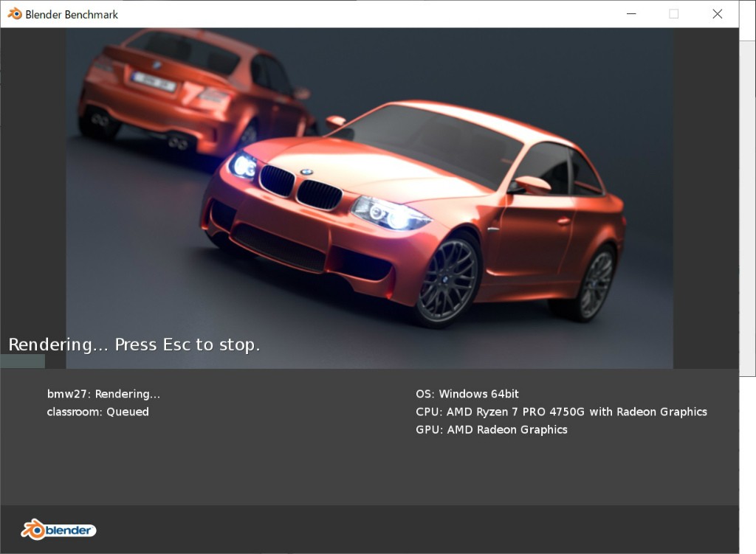Image resolution: width=756 pixels, height=554 pixels.
Task: Click the disabled maximize button
Action: 673,14
